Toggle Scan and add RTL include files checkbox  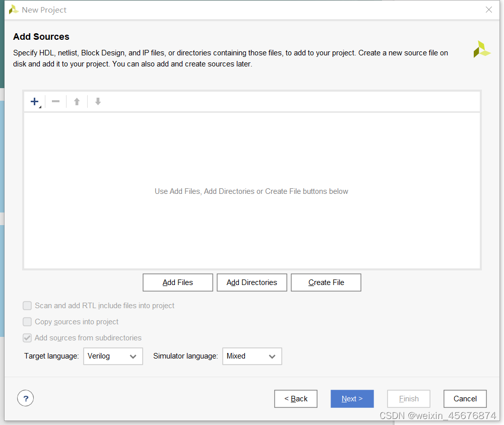pos(27,306)
